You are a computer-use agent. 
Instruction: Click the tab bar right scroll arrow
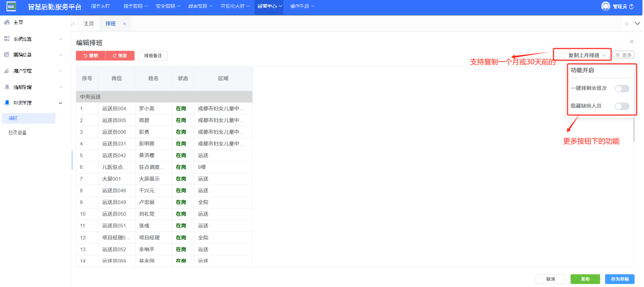[627, 24]
